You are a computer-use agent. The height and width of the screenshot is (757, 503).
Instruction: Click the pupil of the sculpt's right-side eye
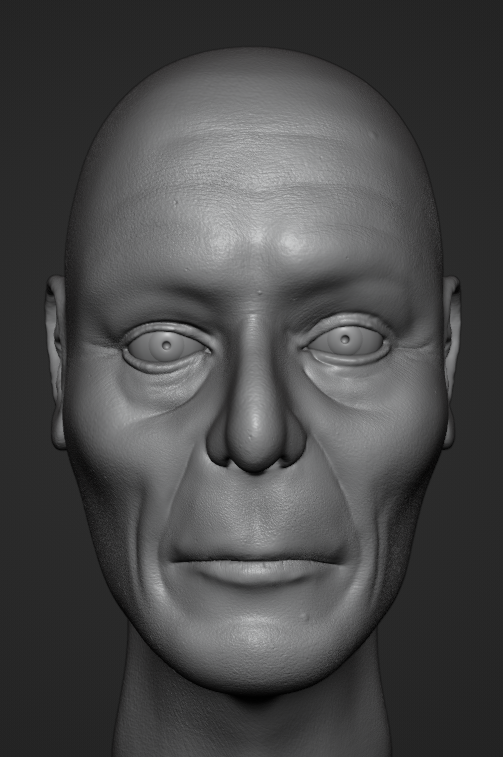(345, 339)
